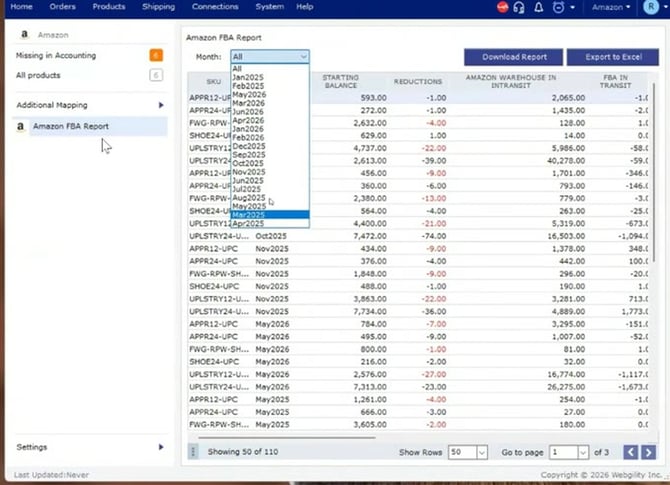Select Mar2025 in month list
This screenshot has width=670, height=485.
[x=270, y=215]
